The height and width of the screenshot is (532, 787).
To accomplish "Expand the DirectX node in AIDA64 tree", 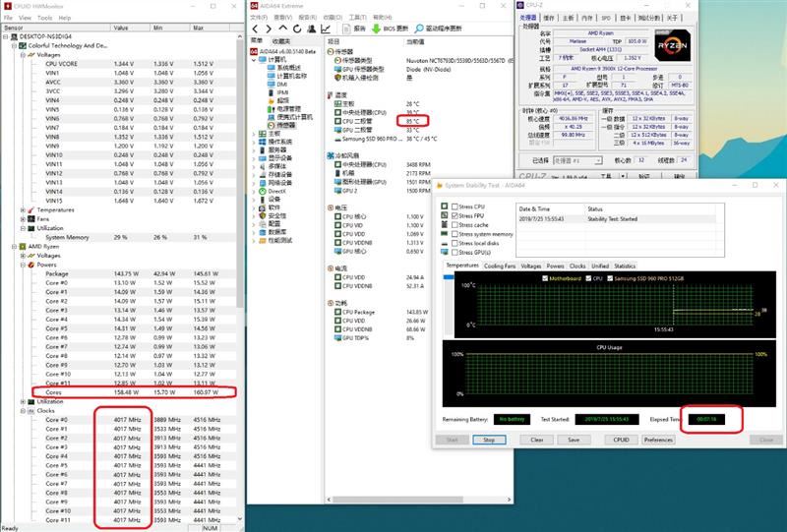I will pos(254,191).
